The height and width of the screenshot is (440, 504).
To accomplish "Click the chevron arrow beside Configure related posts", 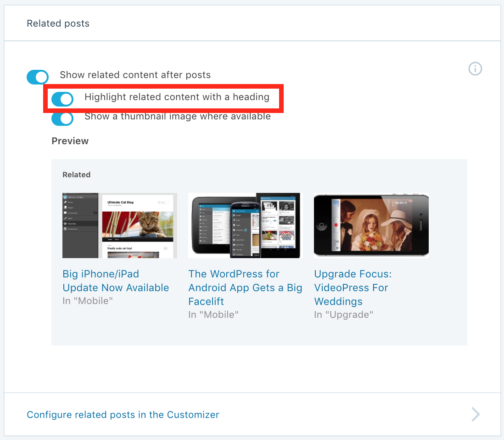I will click(x=476, y=415).
